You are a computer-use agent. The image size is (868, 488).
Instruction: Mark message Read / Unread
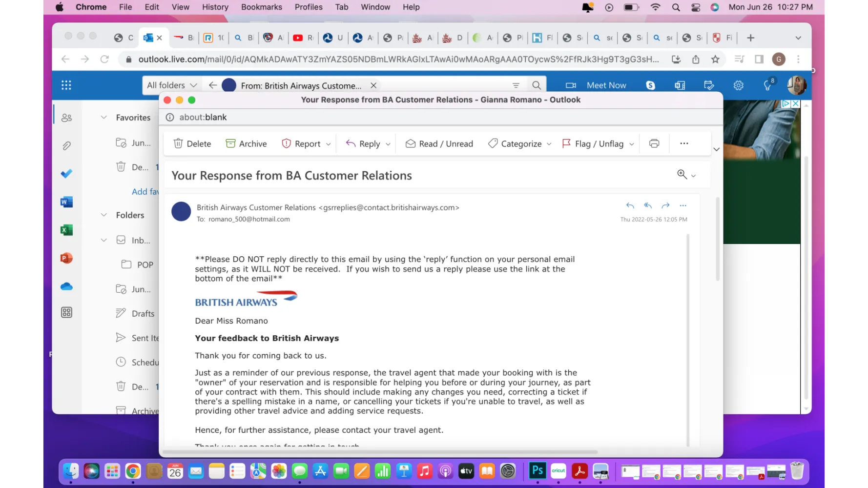[x=439, y=143]
